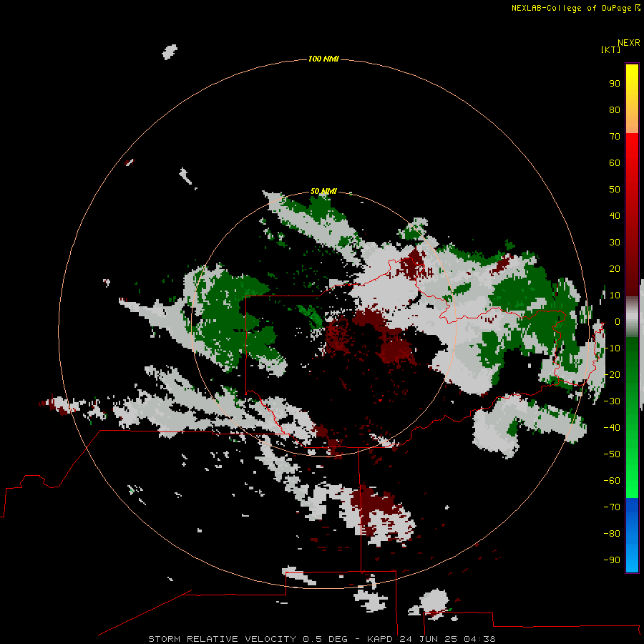Click the STORM RELATIVE VELOCITY caption text

click(x=222, y=639)
